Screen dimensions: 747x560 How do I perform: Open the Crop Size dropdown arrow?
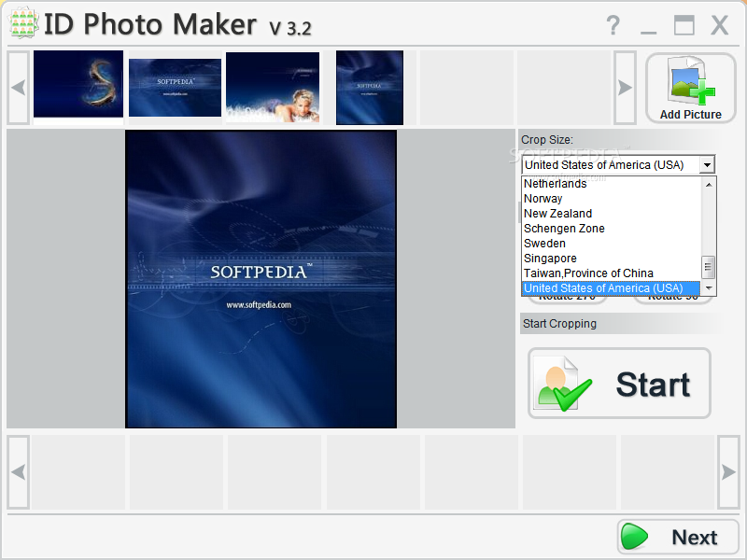pos(708,165)
